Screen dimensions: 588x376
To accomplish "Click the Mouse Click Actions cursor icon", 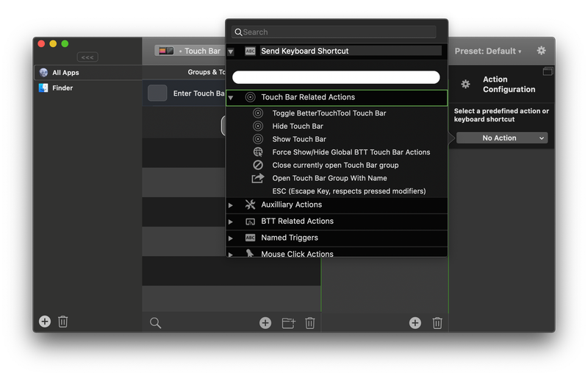I will coord(250,253).
